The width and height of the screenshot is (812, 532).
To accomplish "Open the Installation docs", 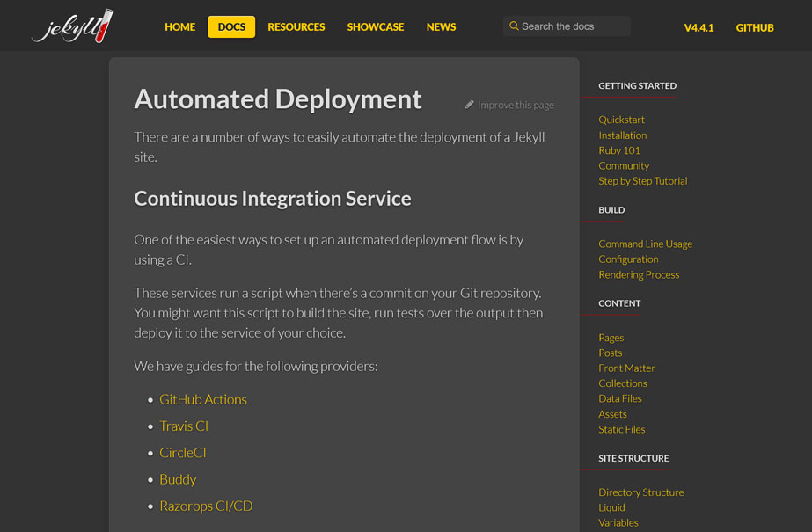I will 622,135.
